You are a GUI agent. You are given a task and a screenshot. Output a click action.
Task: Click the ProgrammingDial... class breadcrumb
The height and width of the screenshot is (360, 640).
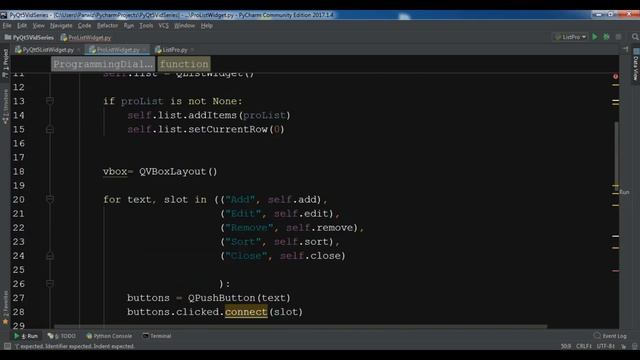(x=103, y=64)
